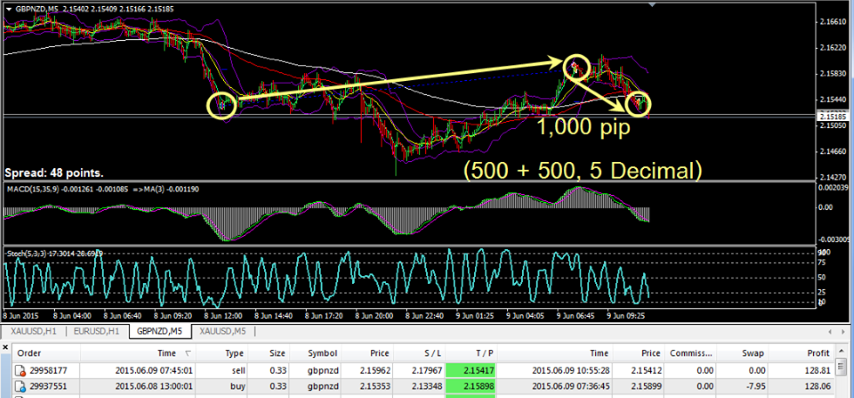Click the sort arrow on the Time column
The image size is (854, 398).
tap(188, 353)
